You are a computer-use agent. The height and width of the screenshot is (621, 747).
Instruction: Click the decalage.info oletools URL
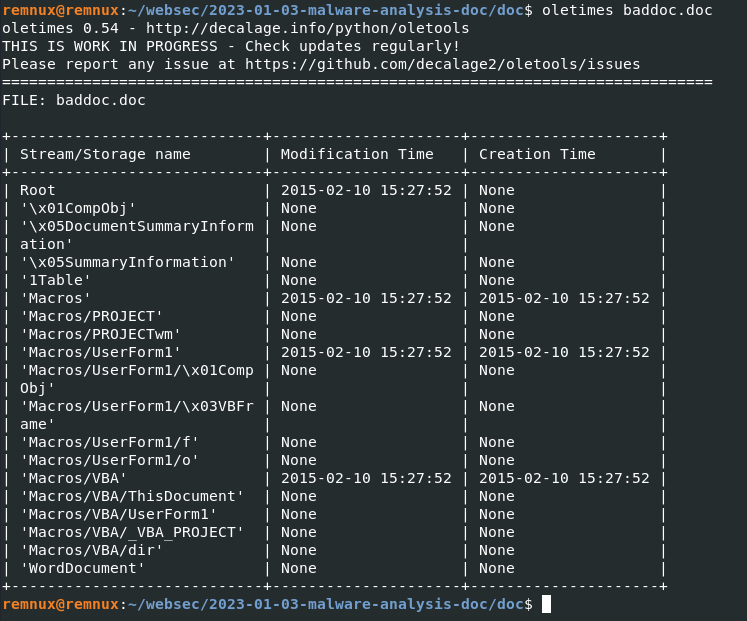click(307, 29)
